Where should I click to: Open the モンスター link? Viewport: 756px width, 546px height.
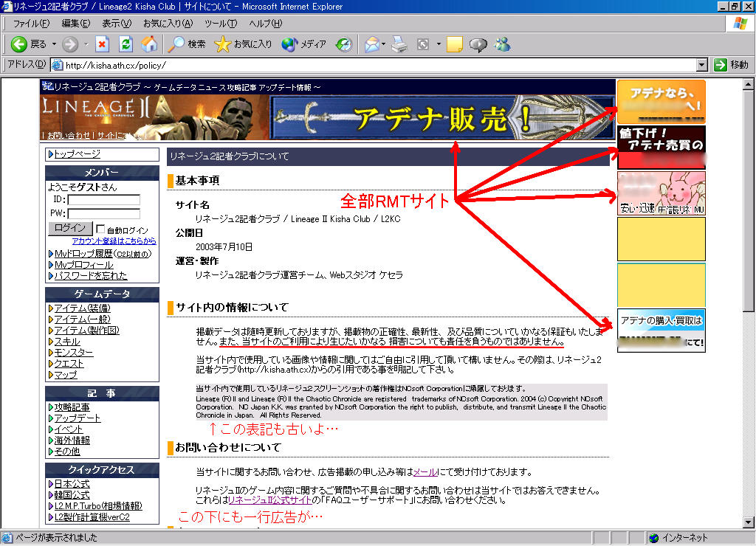click(73, 352)
